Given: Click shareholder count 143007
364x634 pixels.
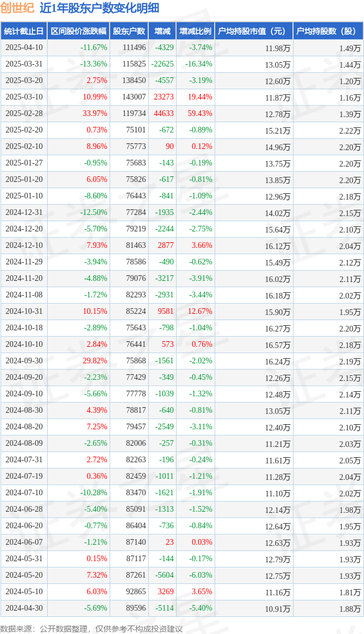Looking at the screenshot, I should (133, 97).
